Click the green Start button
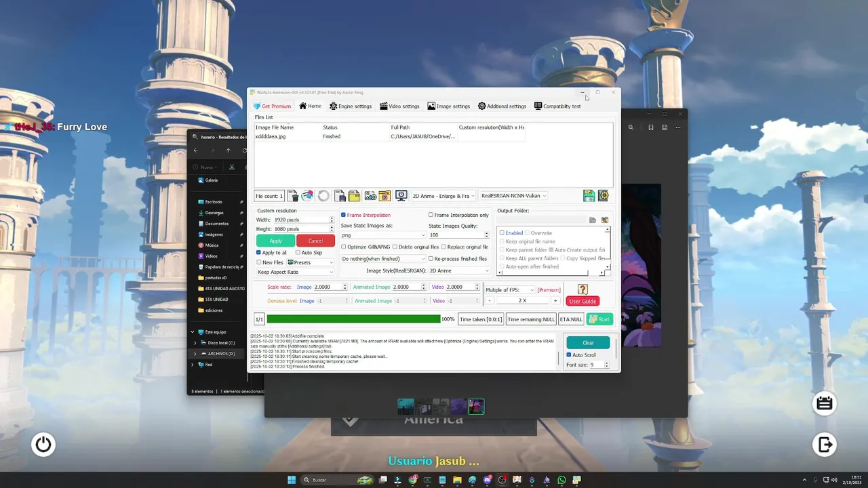This screenshot has height=488, width=868. pyautogui.click(x=599, y=319)
